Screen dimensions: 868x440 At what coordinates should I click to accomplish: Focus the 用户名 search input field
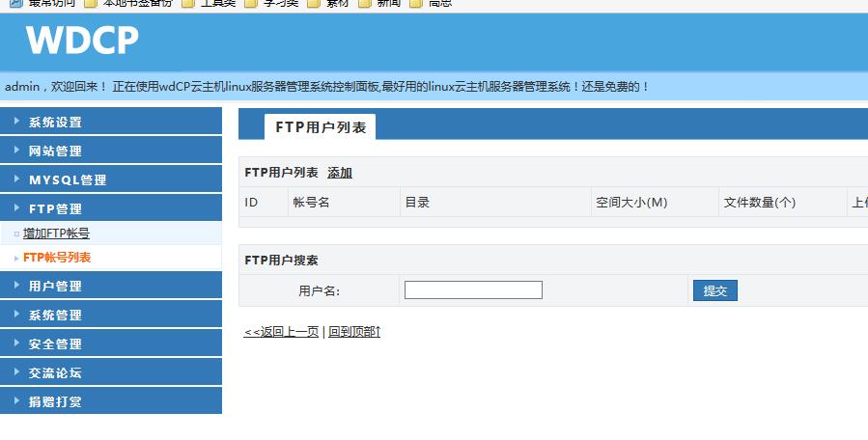pos(473,290)
